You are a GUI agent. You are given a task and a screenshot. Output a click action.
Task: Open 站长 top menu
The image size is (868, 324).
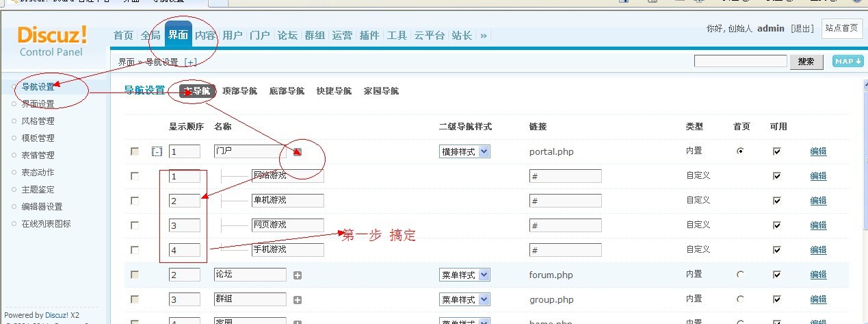tap(462, 36)
